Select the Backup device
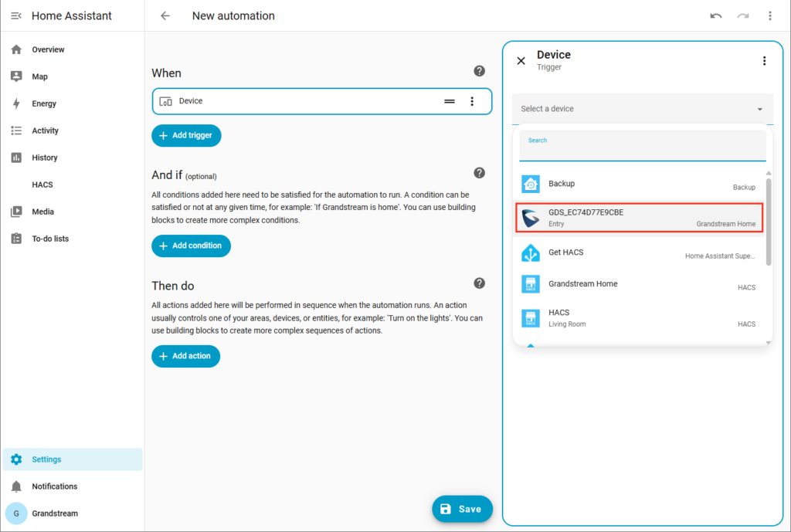Image resolution: width=791 pixels, height=532 pixels. (639, 184)
